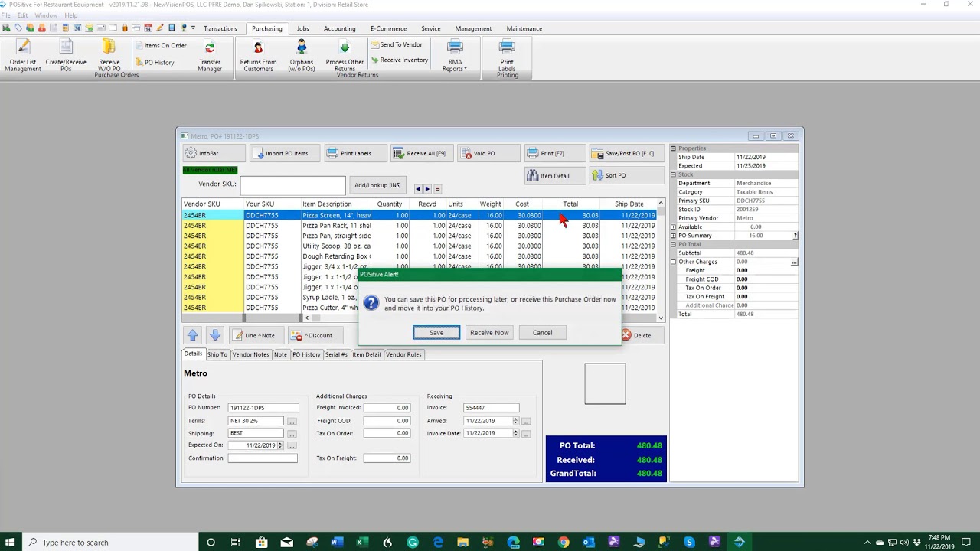The width and height of the screenshot is (980, 551).
Task: Open Order List Management
Action: click(x=23, y=57)
